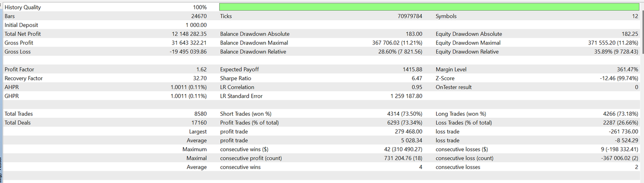Image resolution: width=644 pixels, height=183 pixels.
Task: Click the Expected Payoff label
Action: [240, 69]
